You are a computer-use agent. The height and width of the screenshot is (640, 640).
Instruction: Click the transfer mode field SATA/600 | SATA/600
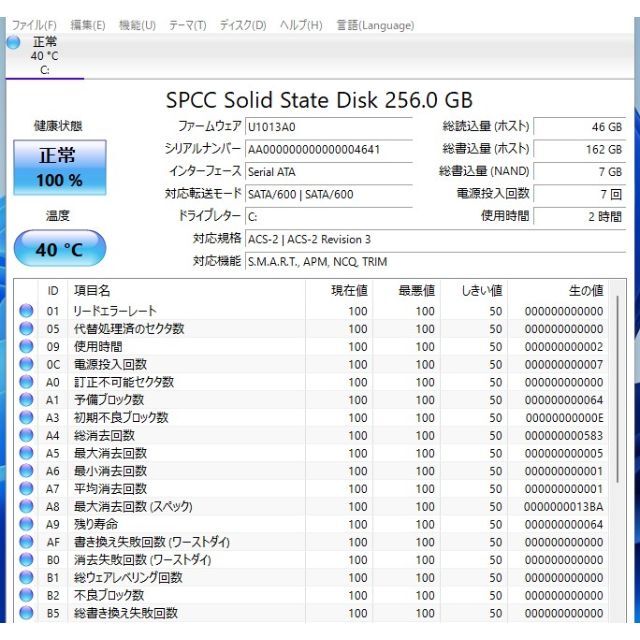coord(329,194)
